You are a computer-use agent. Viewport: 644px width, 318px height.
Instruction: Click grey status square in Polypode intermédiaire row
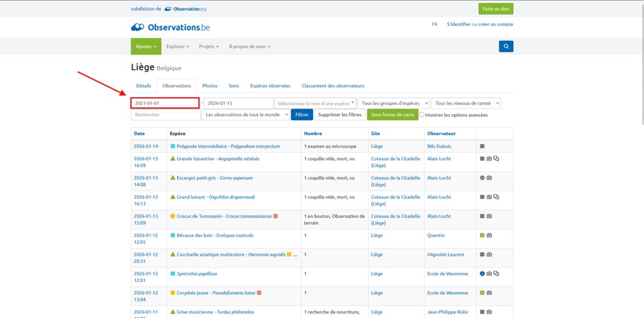tap(482, 147)
